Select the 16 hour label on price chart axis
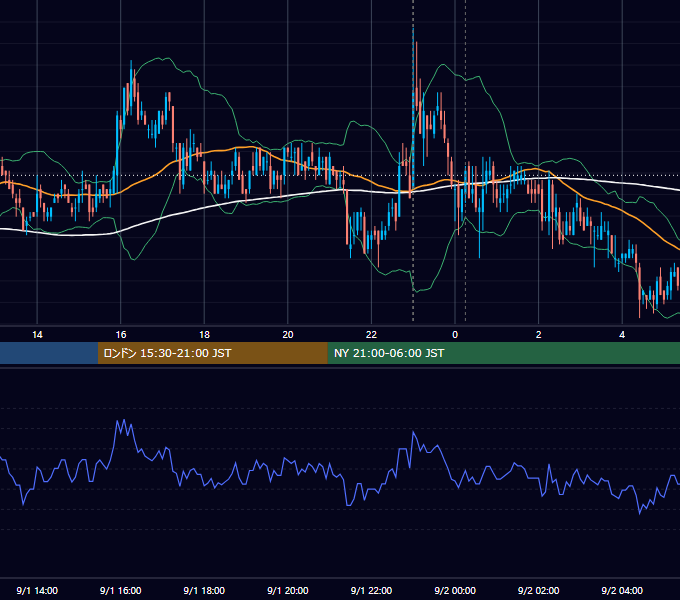680x600 pixels. pyautogui.click(x=121, y=335)
